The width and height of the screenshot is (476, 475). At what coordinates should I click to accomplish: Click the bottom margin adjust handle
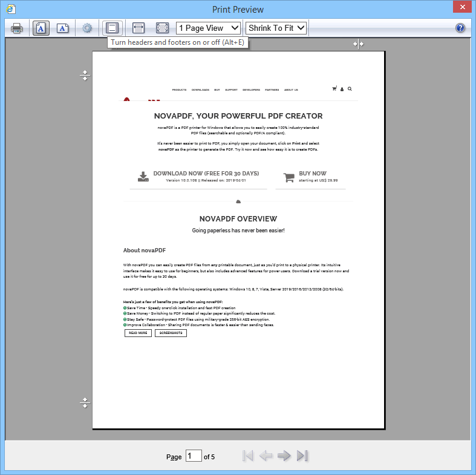pos(85,403)
